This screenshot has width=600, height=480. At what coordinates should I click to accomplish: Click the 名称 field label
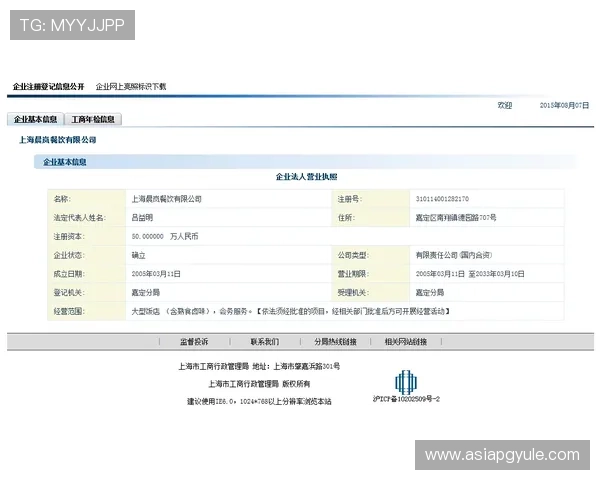62,199
